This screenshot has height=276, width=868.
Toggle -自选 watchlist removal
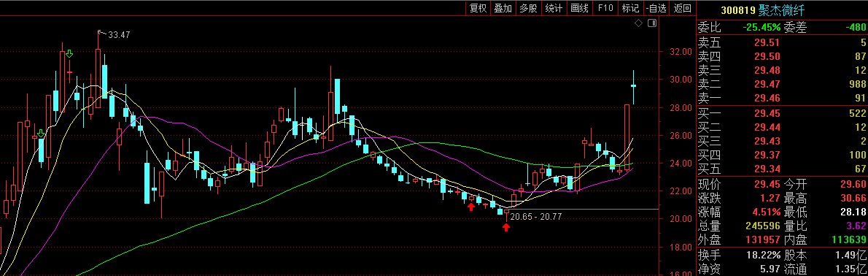656,8
